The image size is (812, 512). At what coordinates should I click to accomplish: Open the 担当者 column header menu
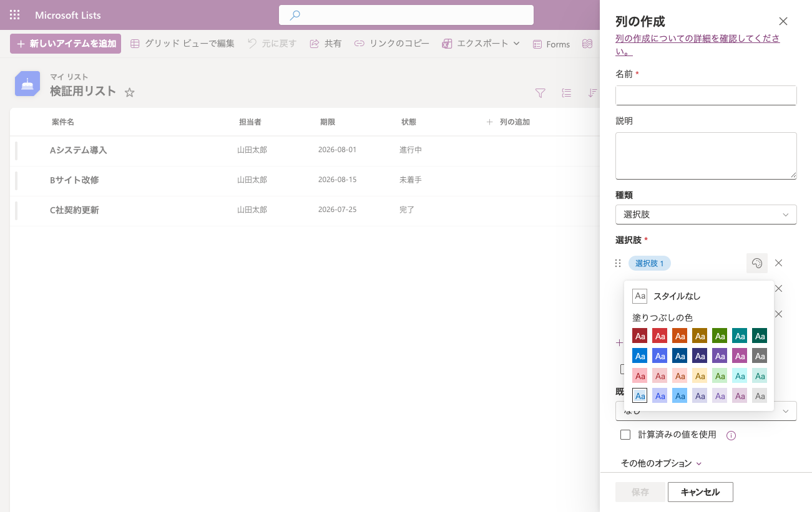click(250, 122)
